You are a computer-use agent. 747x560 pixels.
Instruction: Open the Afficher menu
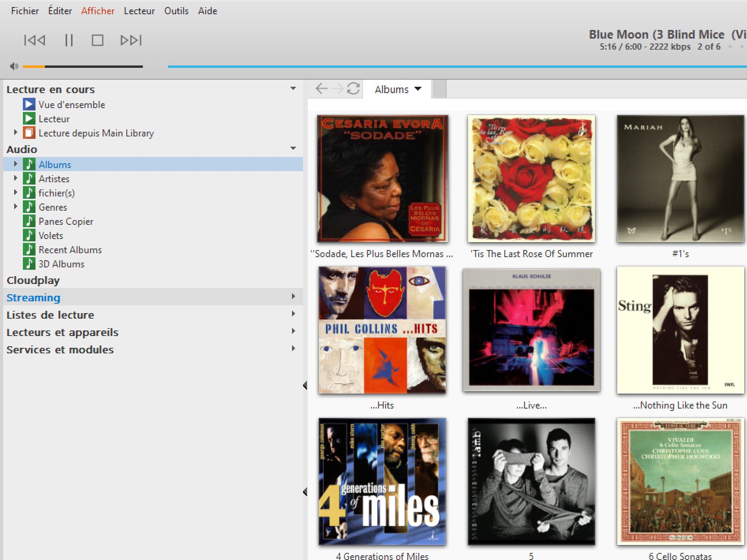[97, 11]
